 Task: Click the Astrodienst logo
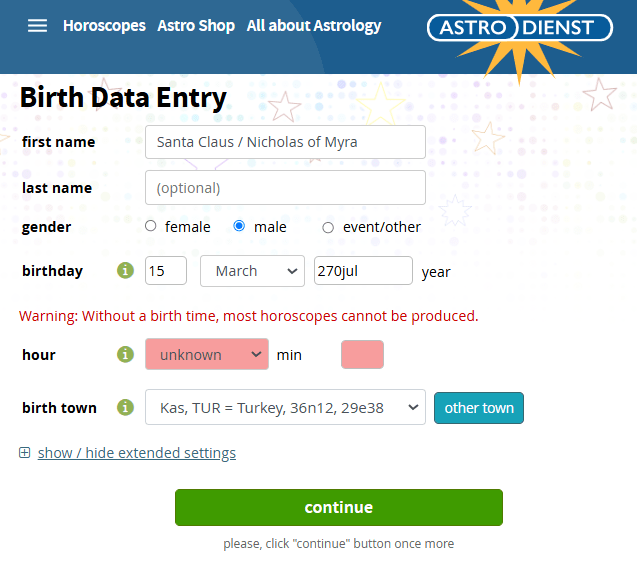coord(520,27)
